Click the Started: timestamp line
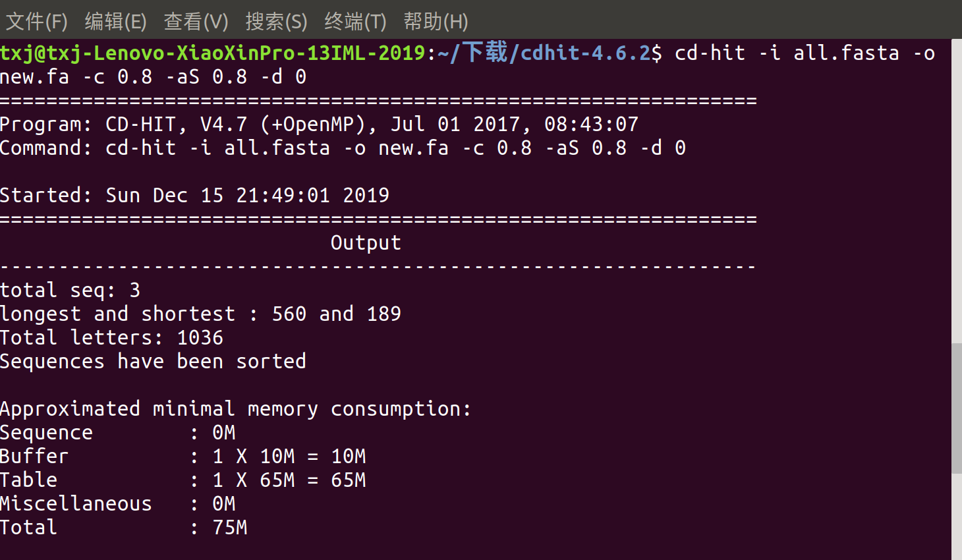Viewport: 962px width, 560px height. (194, 195)
